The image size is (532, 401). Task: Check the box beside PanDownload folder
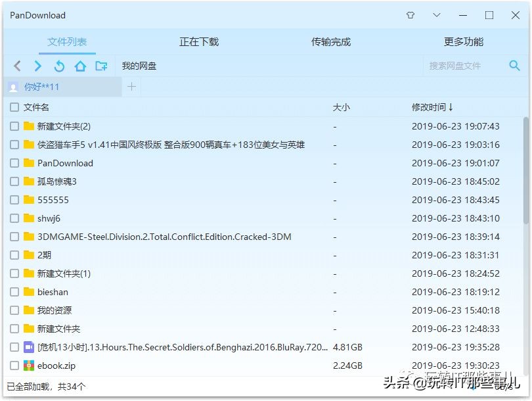click(14, 163)
